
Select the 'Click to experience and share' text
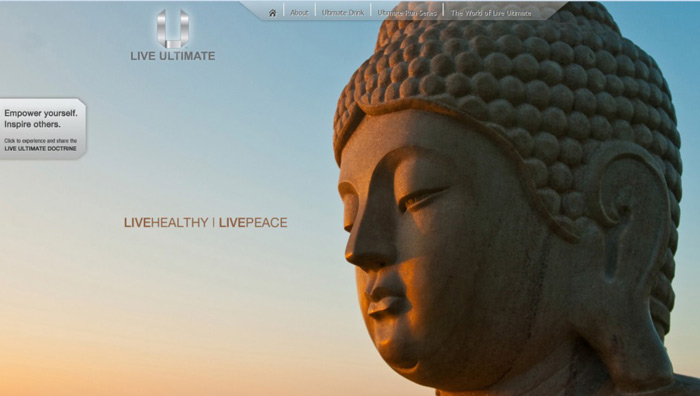coord(41,141)
